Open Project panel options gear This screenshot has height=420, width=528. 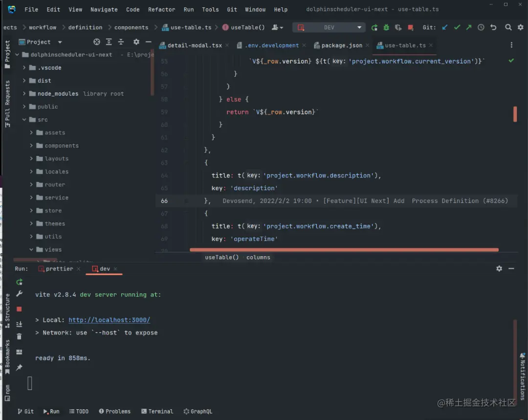tap(136, 42)
